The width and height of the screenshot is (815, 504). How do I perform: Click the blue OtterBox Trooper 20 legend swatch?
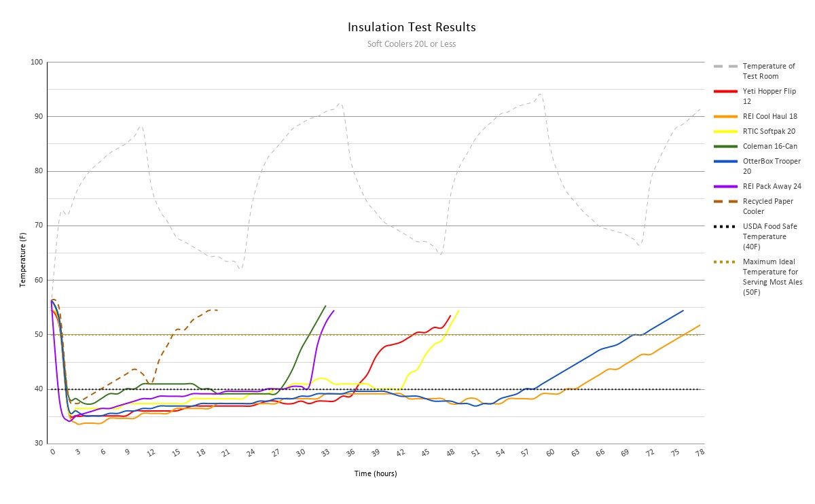(x=725, y=162)
